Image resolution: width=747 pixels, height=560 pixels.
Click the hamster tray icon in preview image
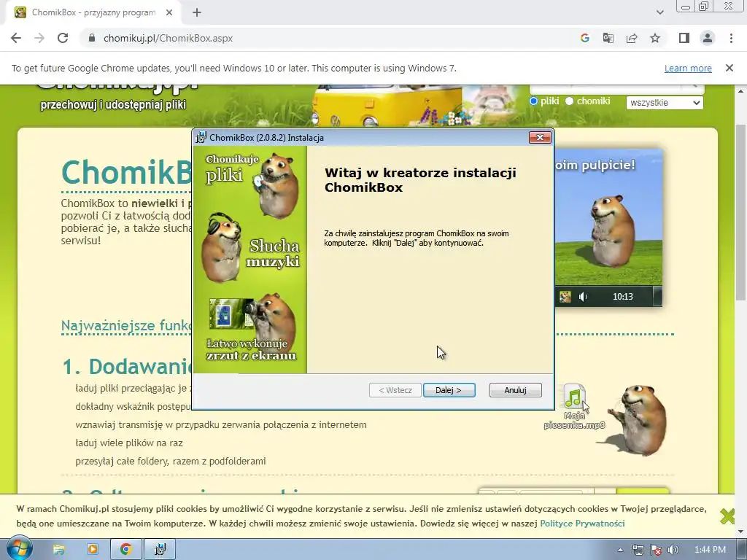click(565, 297)
